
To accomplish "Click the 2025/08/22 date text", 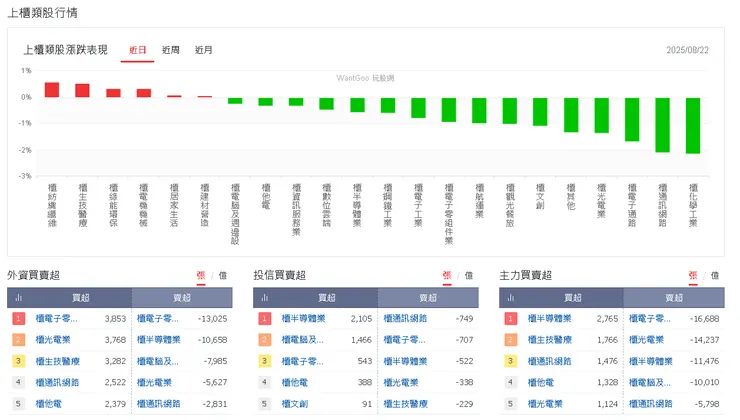I will click(x=687, y=50).
